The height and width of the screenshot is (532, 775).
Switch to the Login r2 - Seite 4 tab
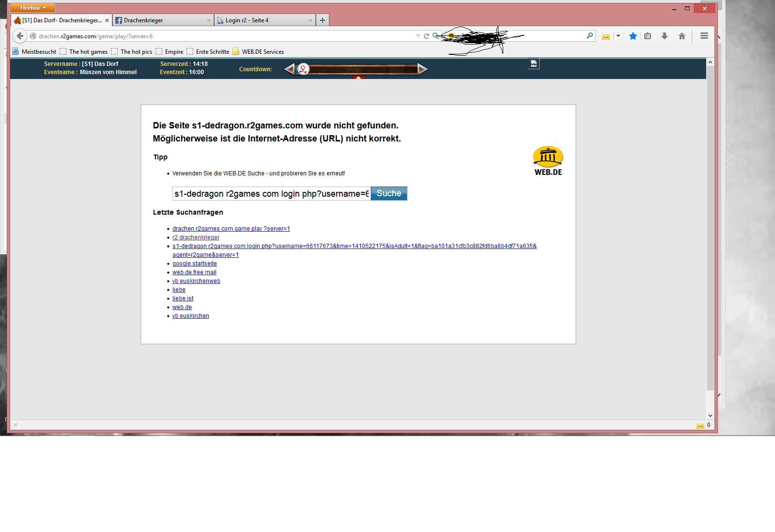[x=262, y=20]
